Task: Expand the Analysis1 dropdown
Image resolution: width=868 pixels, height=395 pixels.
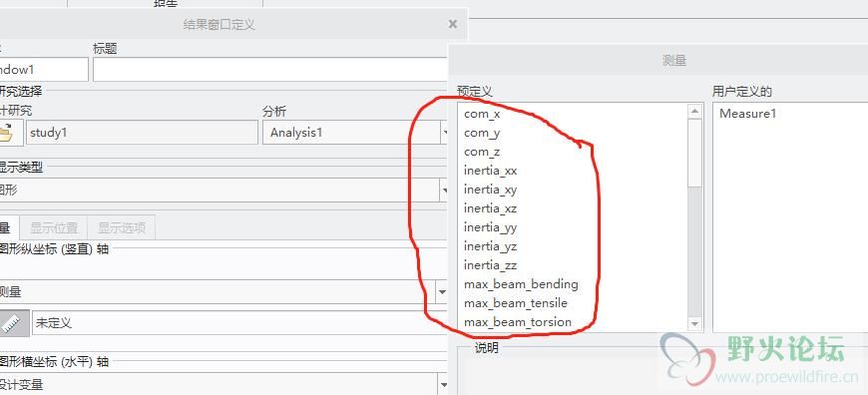Action: pyautogui.click(x=445, y=133)
